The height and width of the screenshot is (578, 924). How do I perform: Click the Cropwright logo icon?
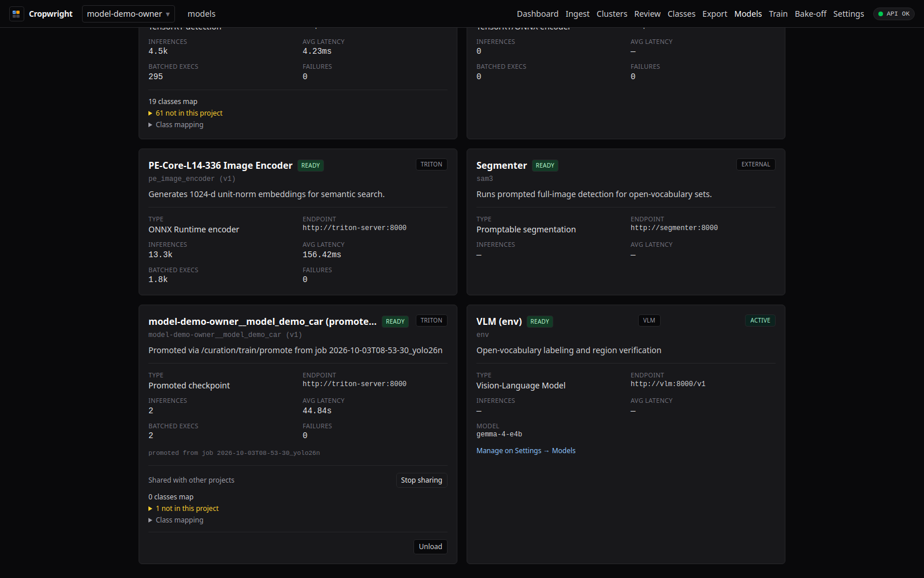coord(16,14)
